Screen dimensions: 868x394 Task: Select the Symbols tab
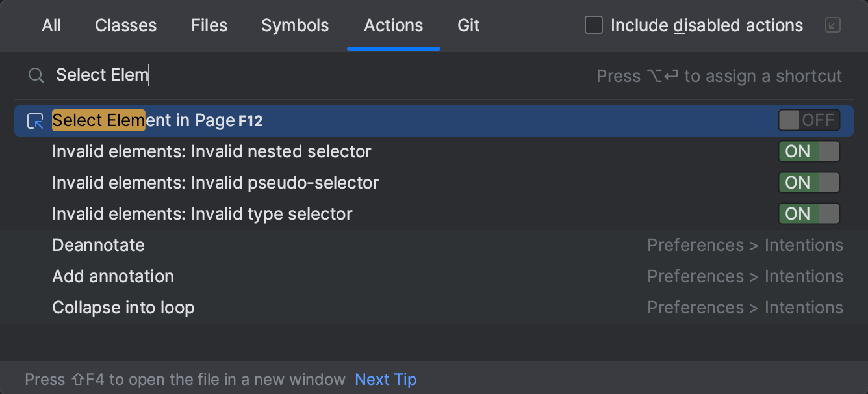[295, 25]
